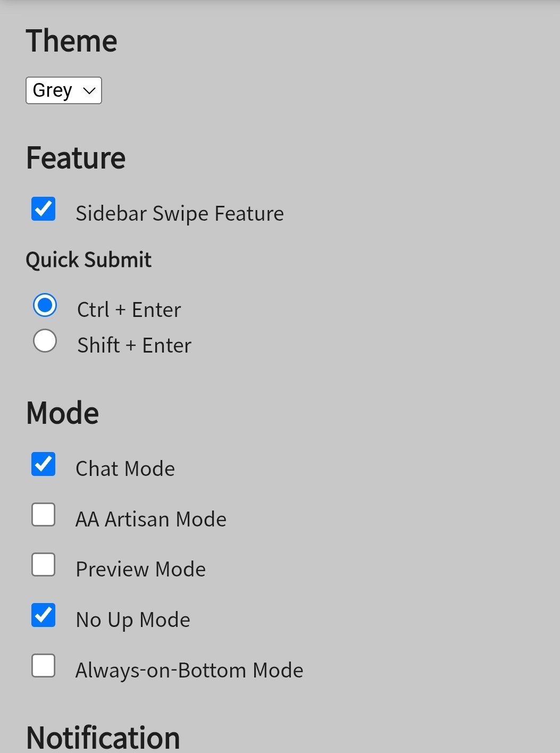Click the Mode section heading

pyautogui.click(x=63, y=413)
